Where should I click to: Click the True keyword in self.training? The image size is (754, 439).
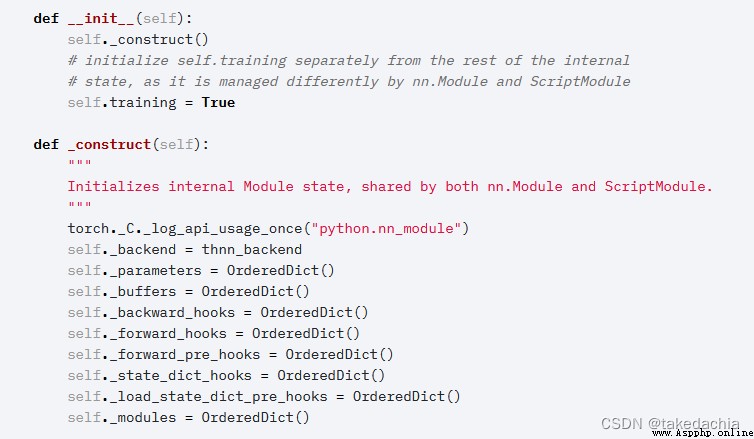click(x=218, y=102)
